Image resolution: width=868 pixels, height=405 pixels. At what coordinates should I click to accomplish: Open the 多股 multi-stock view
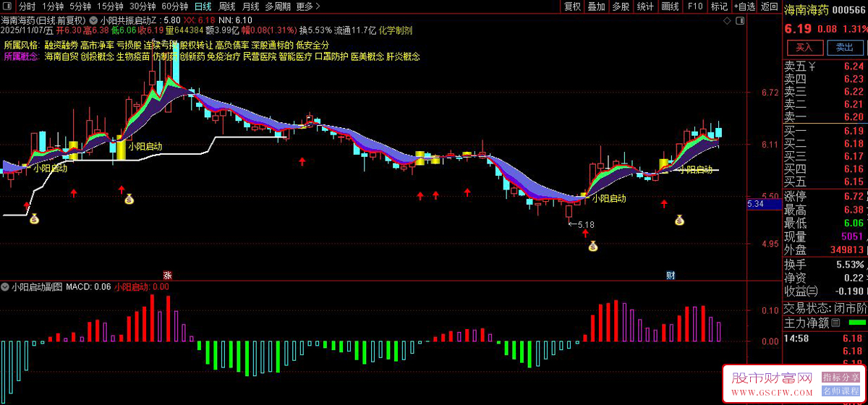[621, 7]
